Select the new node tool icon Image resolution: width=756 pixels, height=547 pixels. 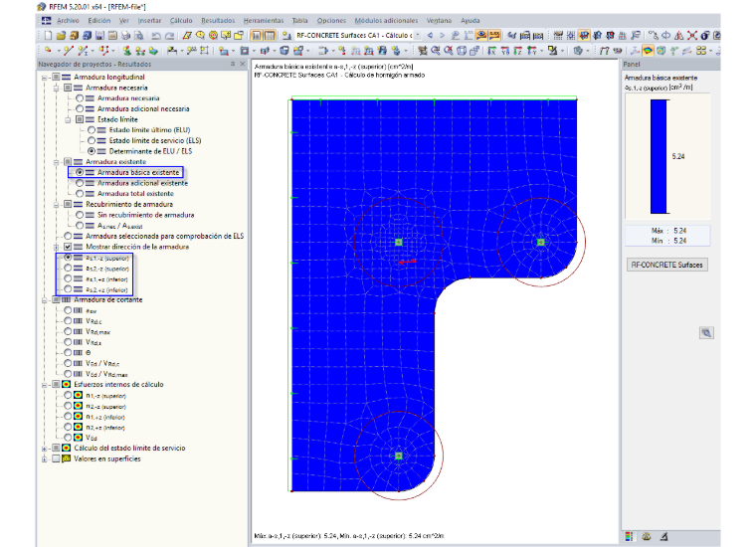(x=48, y=50)
